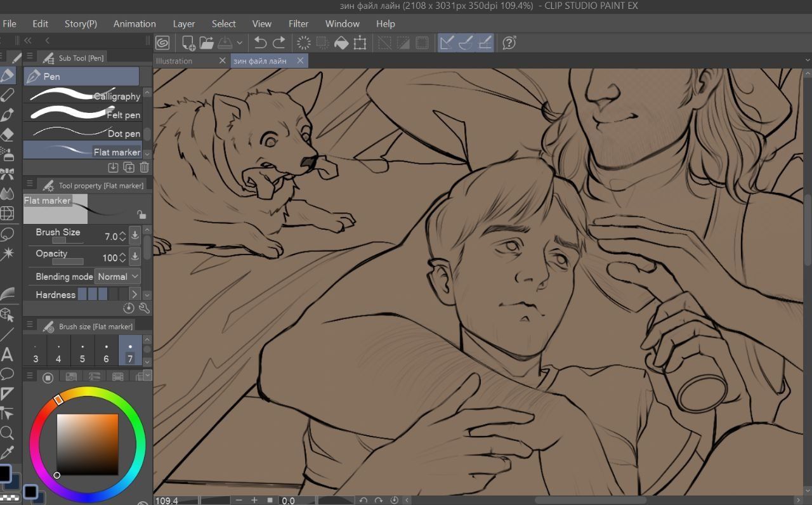Image resolution: width=812 pixels, height=505 pixels.
Task: Click the Clear (delete) spinner icon
Action: click(x=304, y=43)
